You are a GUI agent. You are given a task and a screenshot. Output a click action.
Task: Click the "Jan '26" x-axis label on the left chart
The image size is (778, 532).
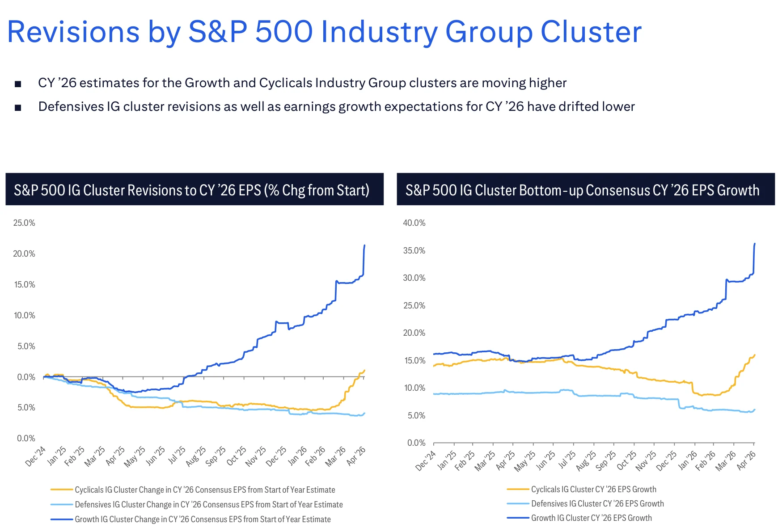point(298,456)
